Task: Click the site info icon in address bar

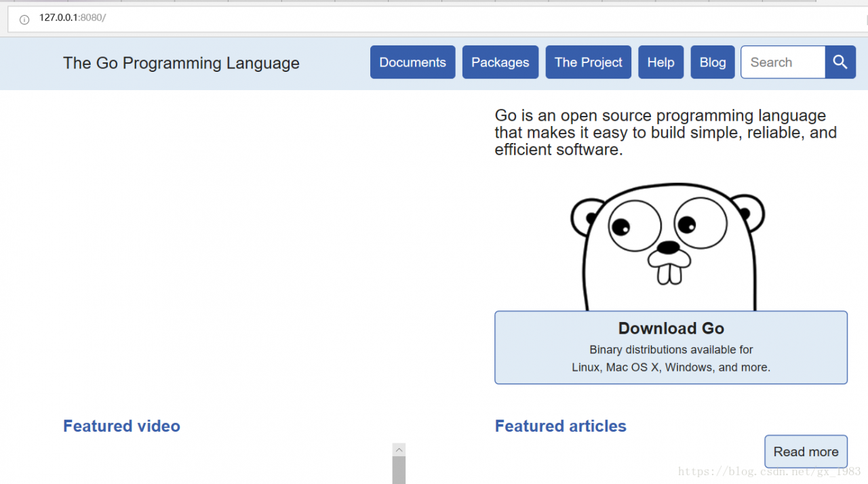Action: [x=24, y=19]
